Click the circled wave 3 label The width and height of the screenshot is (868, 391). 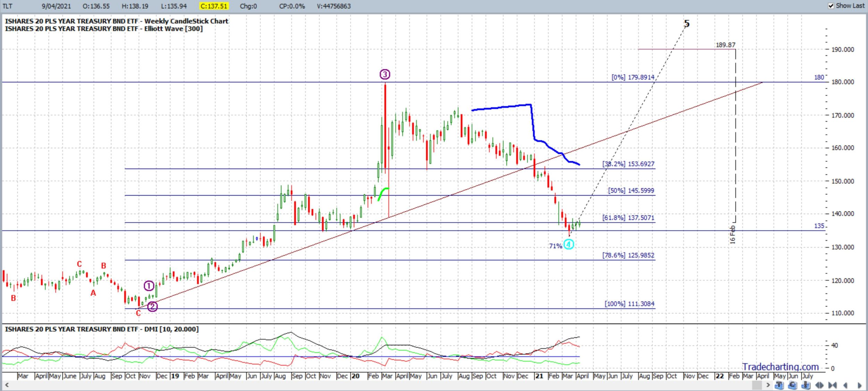[x=385, y=74]
